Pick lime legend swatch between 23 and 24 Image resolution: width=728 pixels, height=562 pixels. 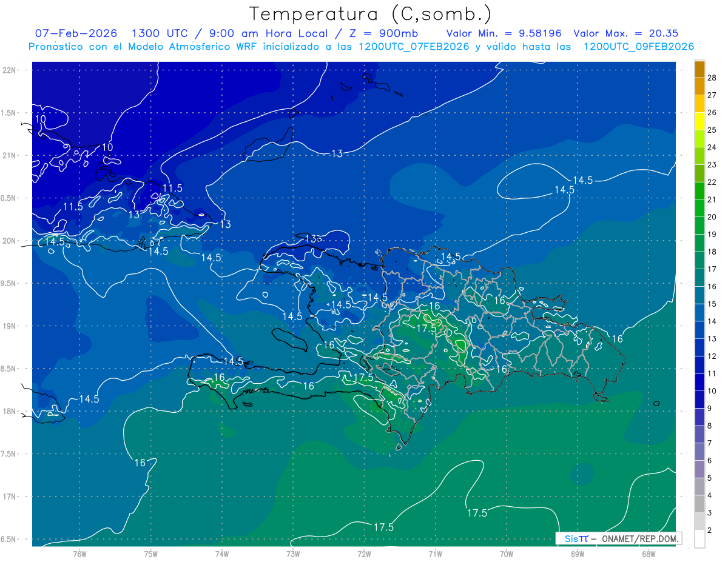pos(699,156)
